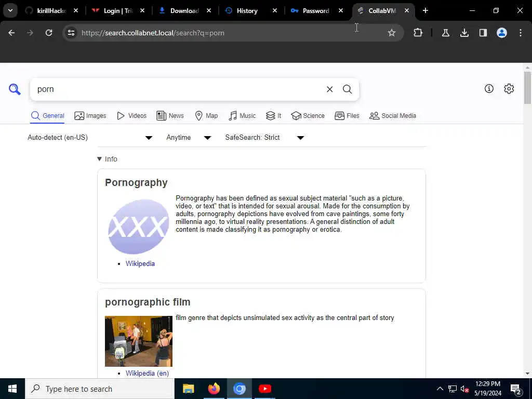The image size is (532, 399).
Task: Open the network tray icon
Action: point(453,389)
